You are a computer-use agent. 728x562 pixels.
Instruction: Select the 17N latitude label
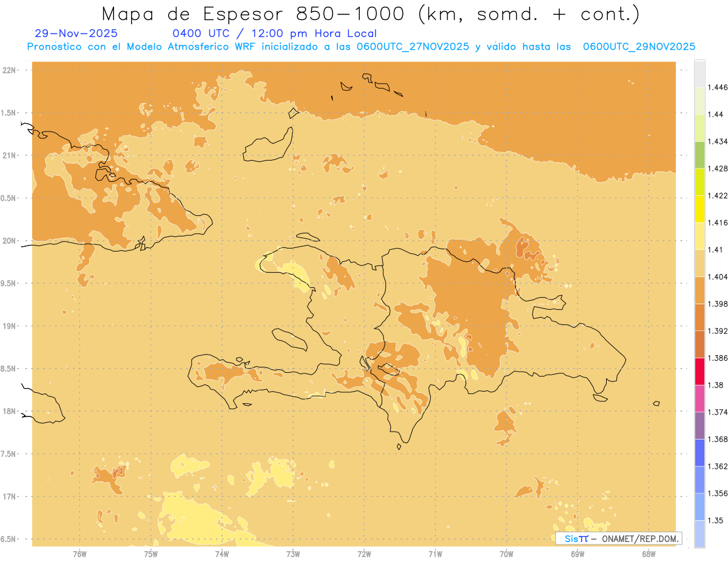10,497
